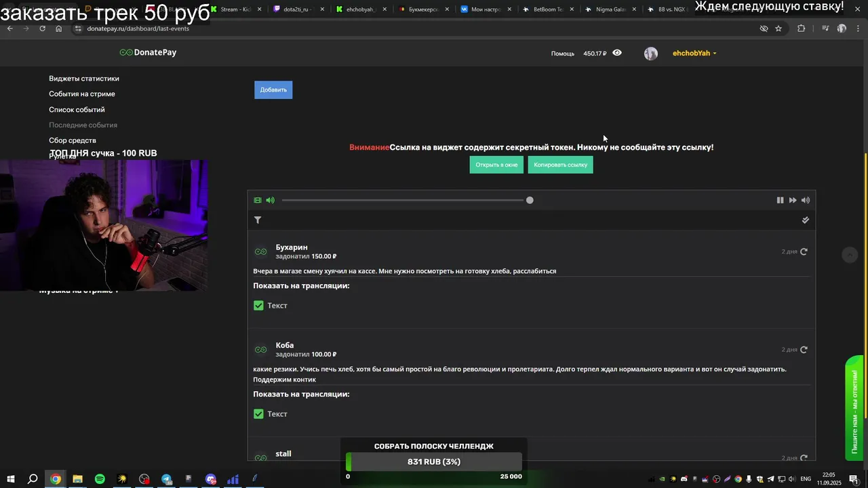Image resolution: width=868 pixels, height=488 pixels.
Task: Replay Бухарин donation alert
Action: pyautogui.click(x=804, y=251)
